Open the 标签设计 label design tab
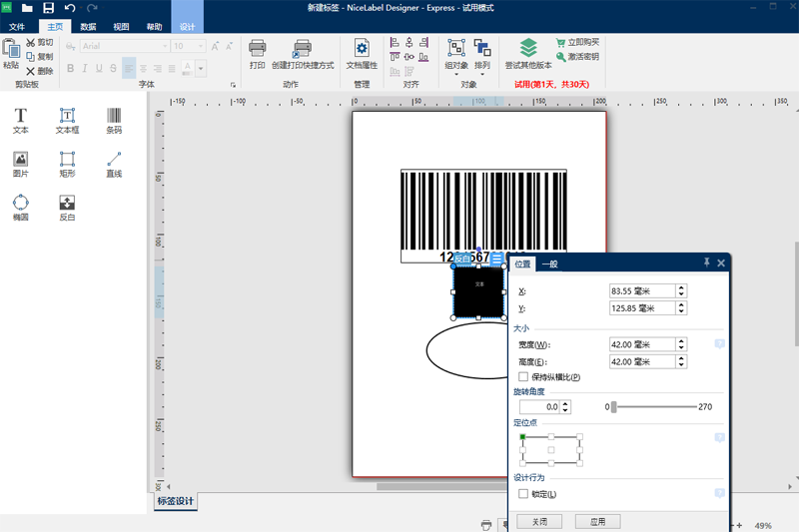Screen dimensions: 799x532 point(176,501)
